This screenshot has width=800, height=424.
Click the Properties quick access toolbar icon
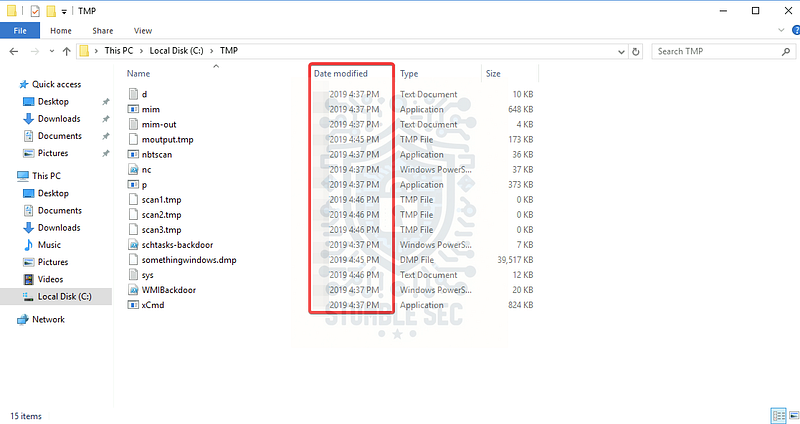35,11
